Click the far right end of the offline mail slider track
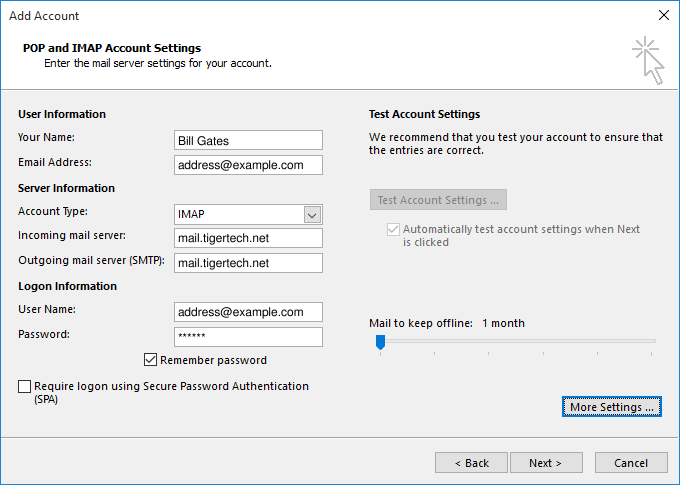The height and width of the screenshot is (485, 680). 654,341
